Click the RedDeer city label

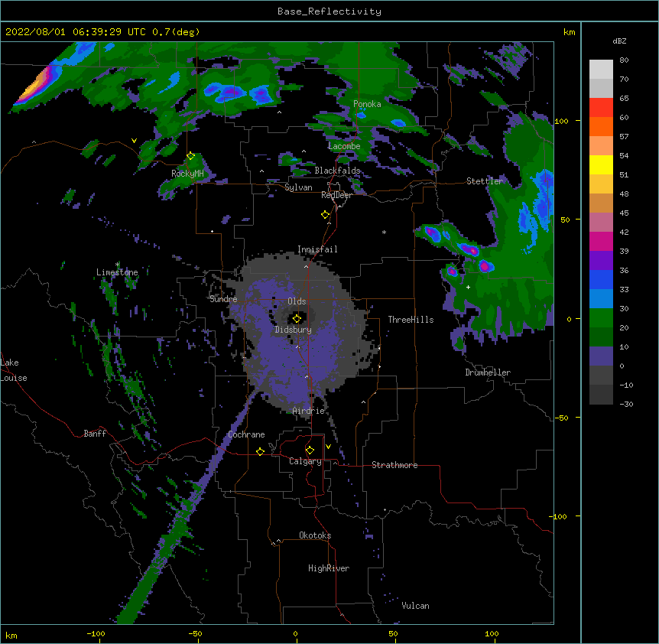pos(336,195)
